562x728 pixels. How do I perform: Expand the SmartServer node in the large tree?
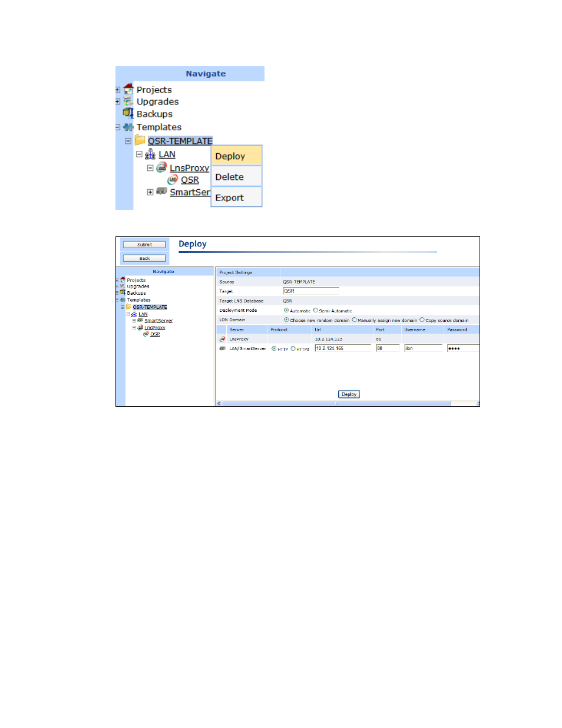[x=150, y=192]
